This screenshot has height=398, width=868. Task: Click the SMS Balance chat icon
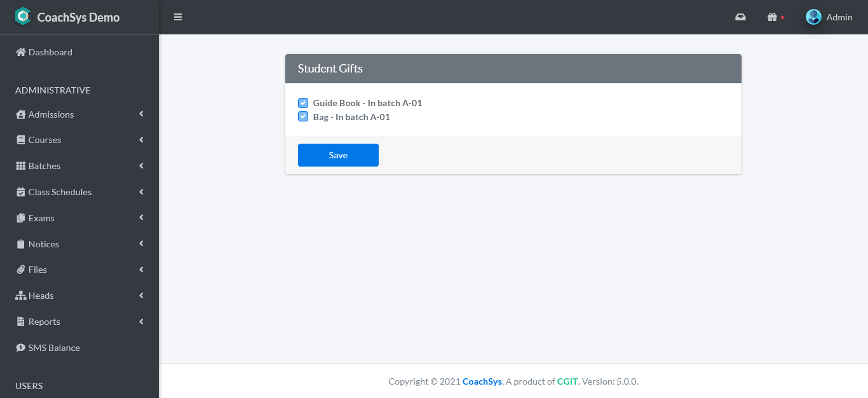pos(21,348)
